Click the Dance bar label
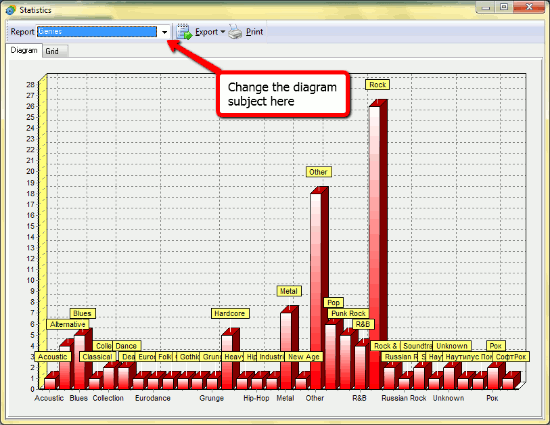 pos(126,346)
